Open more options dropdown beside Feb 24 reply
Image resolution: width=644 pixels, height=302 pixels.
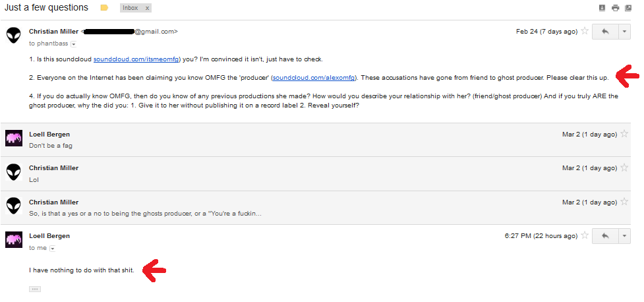coord(624,32)
